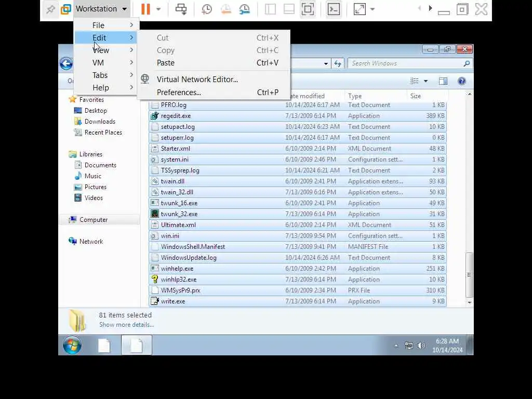Screen dimensions: 532x399
Task: Click the volume speaker tray icon
Action: coord(421,345)
